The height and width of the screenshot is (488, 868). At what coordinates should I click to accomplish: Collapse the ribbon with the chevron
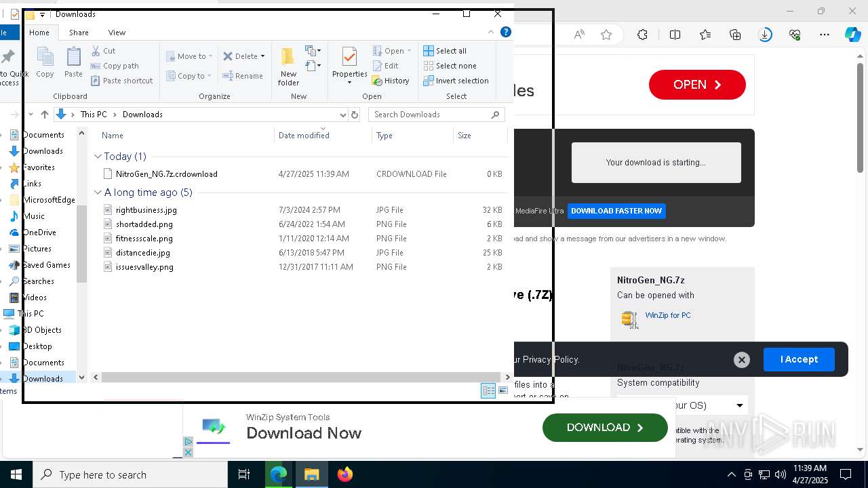coord(491,32)
